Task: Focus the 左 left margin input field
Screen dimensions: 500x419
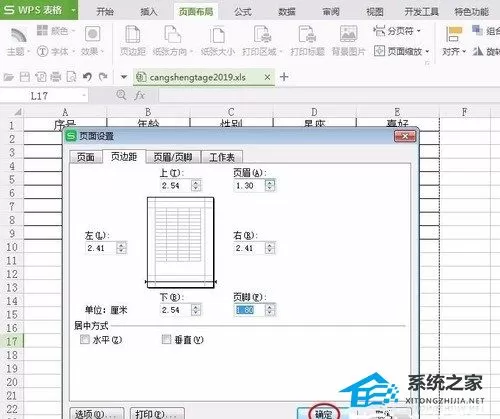Action: point(101,248)
